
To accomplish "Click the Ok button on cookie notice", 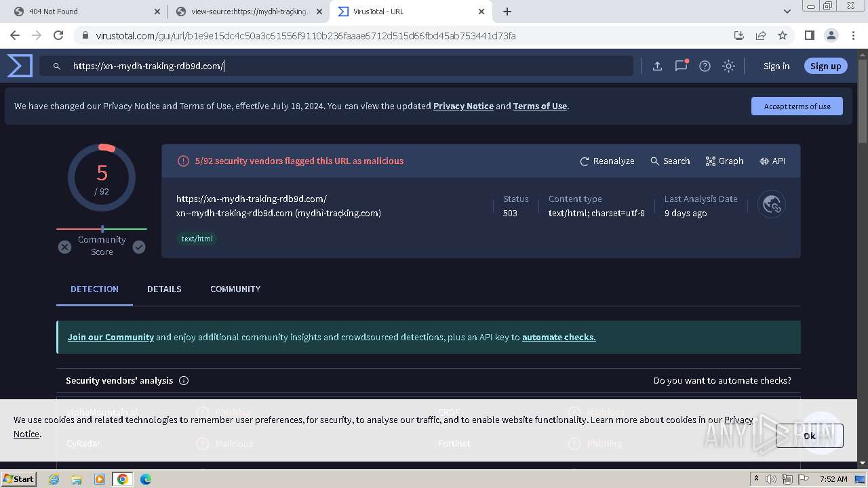I will point(810,436).
